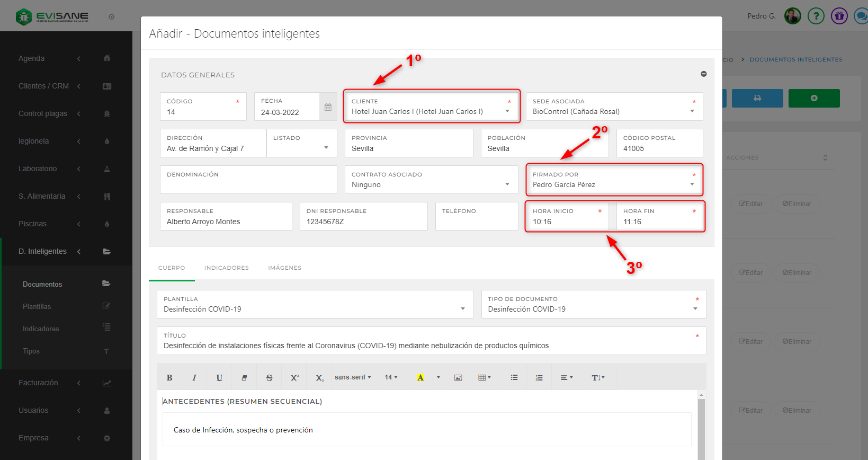Image resolution: width=868 pixels, height=460 pixels.
Task: Open the Imágenes tab
Action: [x=284, y=268]
